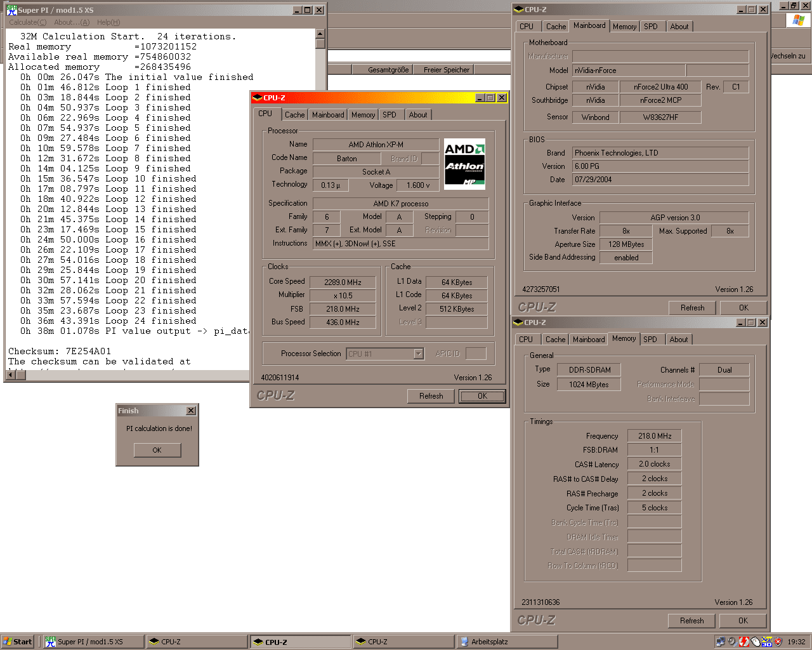
Task: Click the system clock showing 19:32
Action: 797,642
